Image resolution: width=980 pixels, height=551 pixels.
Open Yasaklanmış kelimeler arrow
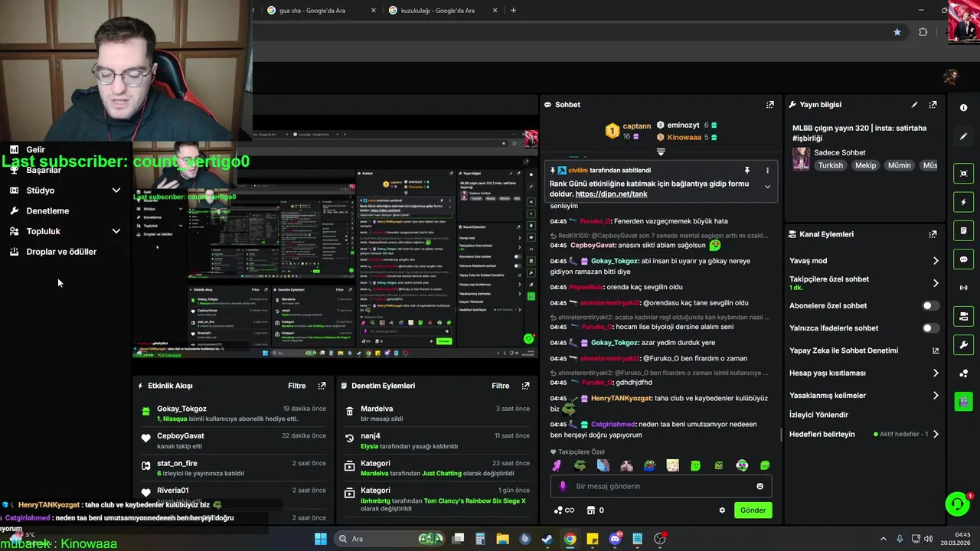[936, 396]
